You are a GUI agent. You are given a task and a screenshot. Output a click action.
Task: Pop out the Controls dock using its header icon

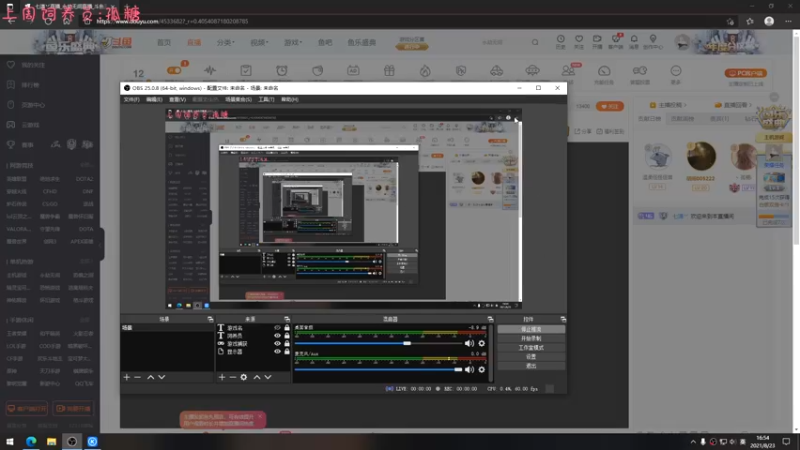[563, 319]
